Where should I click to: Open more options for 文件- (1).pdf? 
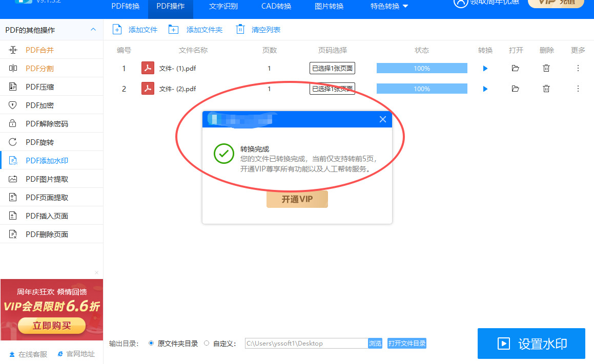(578, 68)
